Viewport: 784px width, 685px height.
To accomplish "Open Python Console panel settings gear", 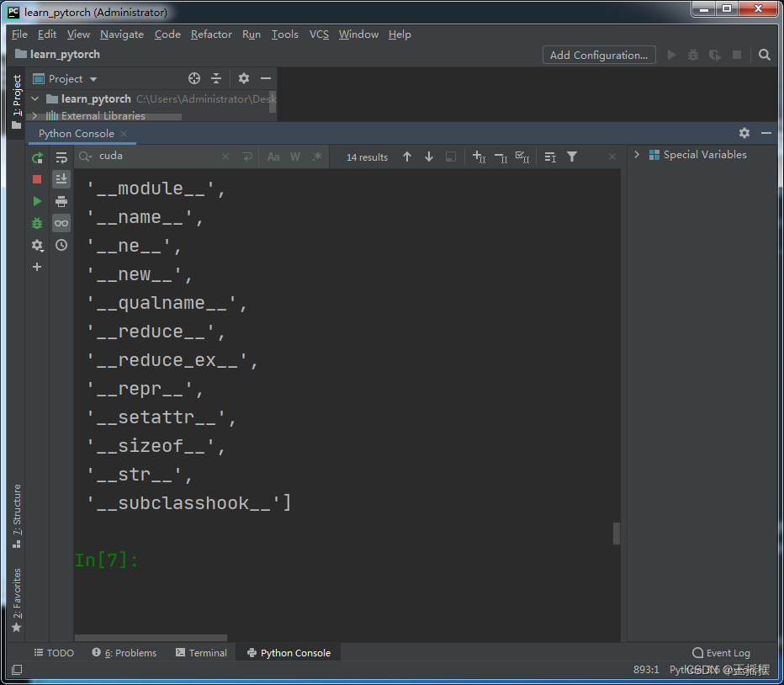I will [x=744, y=133].
